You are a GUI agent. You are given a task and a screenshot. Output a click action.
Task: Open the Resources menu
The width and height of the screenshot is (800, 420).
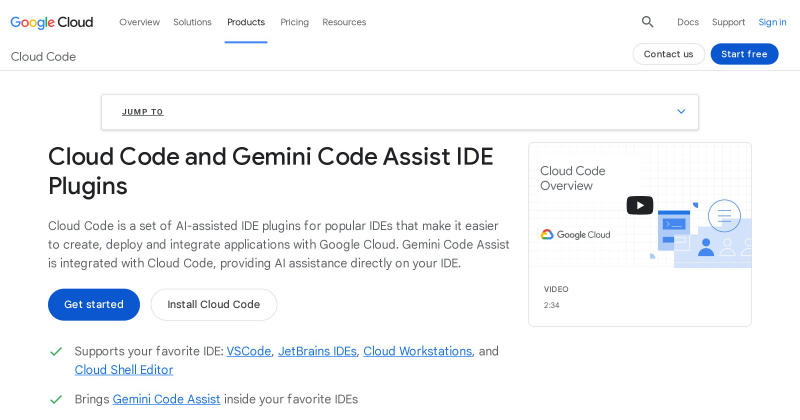click(x=344, y=22)
